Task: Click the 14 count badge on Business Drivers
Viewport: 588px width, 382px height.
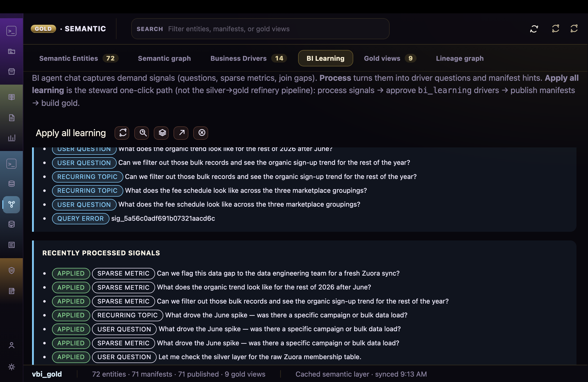Action: (279, 58)
